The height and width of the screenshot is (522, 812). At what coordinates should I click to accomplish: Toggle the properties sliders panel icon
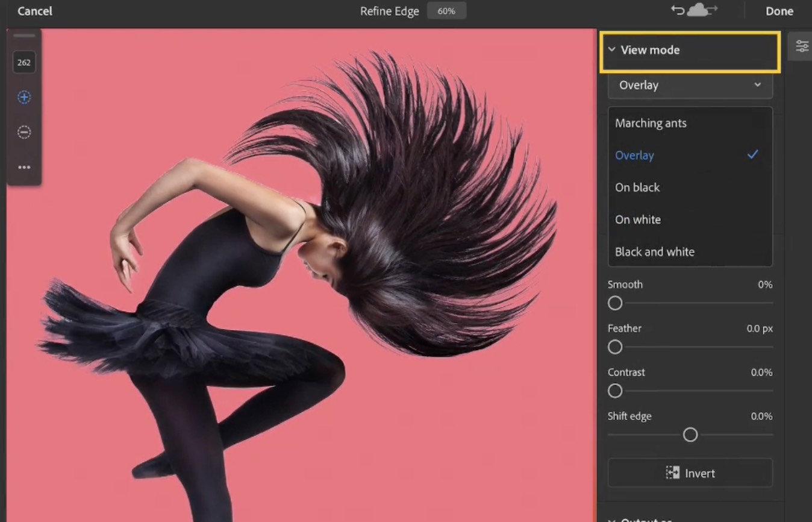coord(802,46)
